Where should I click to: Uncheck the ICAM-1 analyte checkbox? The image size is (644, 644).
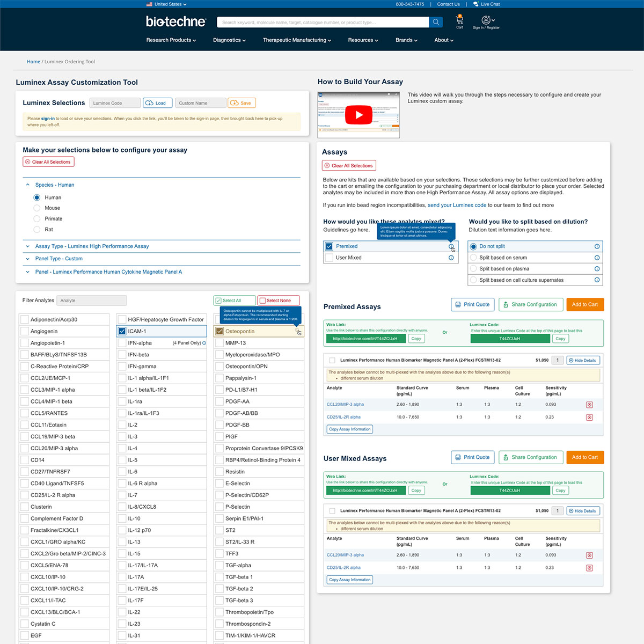(x=122, y=331)
